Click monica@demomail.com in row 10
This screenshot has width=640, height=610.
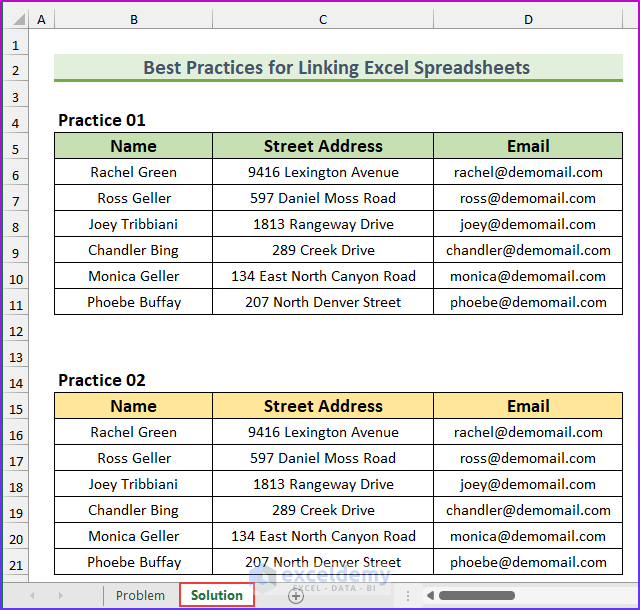[528, 276]
